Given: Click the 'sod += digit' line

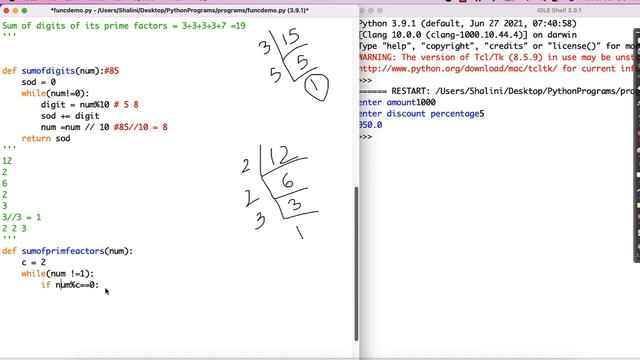Looking at the screenshot, I should click(x=70, y=116).
